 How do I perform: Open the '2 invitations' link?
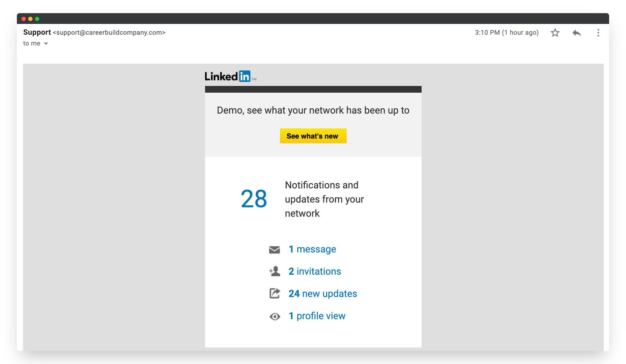[314, 271]
